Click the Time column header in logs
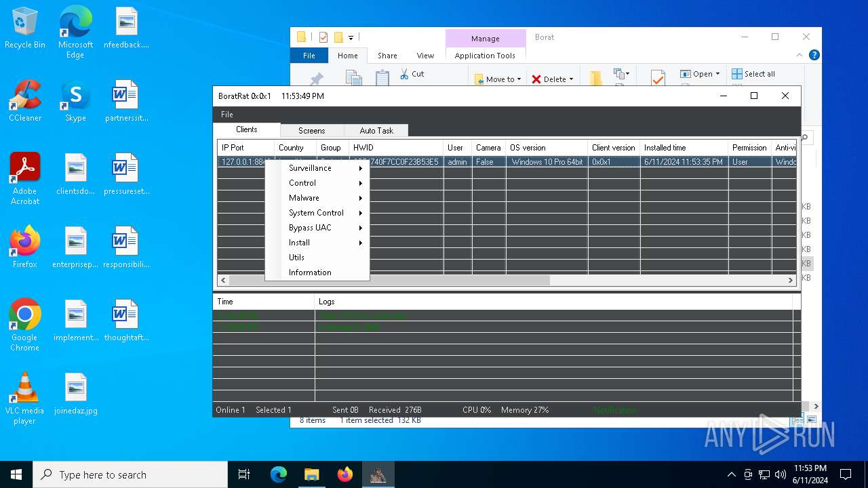 (264, 302)
